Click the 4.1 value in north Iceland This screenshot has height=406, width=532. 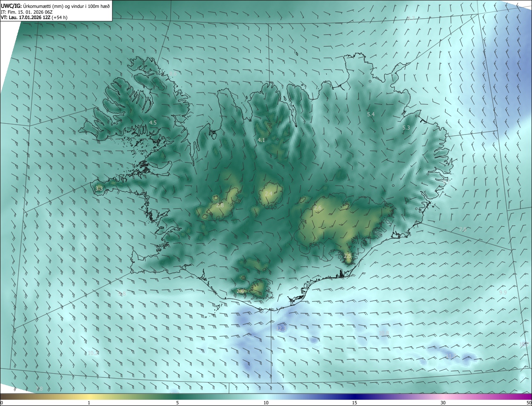pos(261,140)
